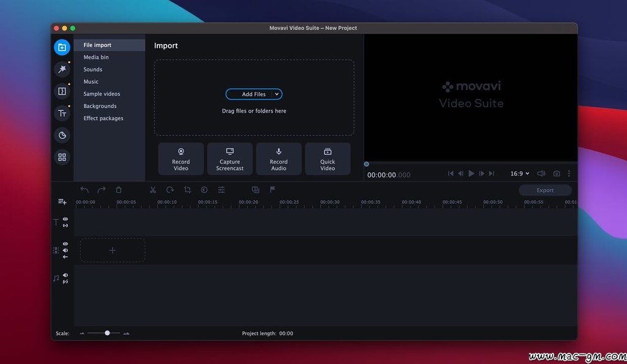Toggle video track visibility eye

click(65, 244)
